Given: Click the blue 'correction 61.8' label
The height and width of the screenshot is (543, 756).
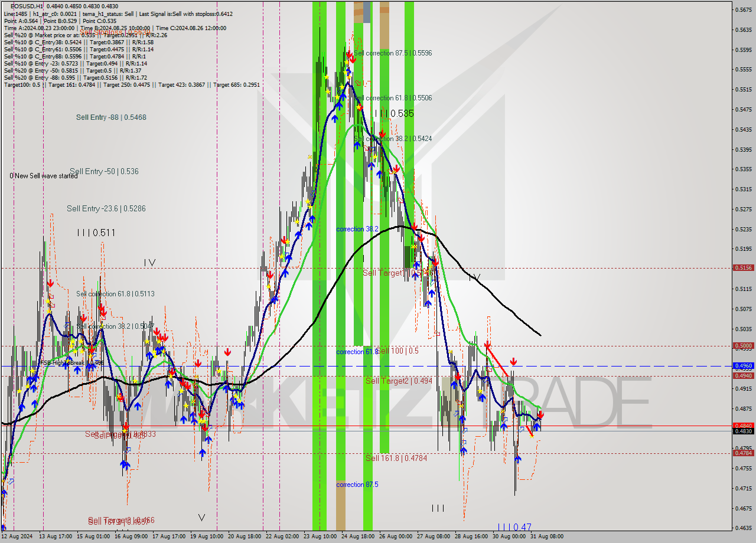Looking at the screenshot, I should pyautogui.click(x=357, y=352).
